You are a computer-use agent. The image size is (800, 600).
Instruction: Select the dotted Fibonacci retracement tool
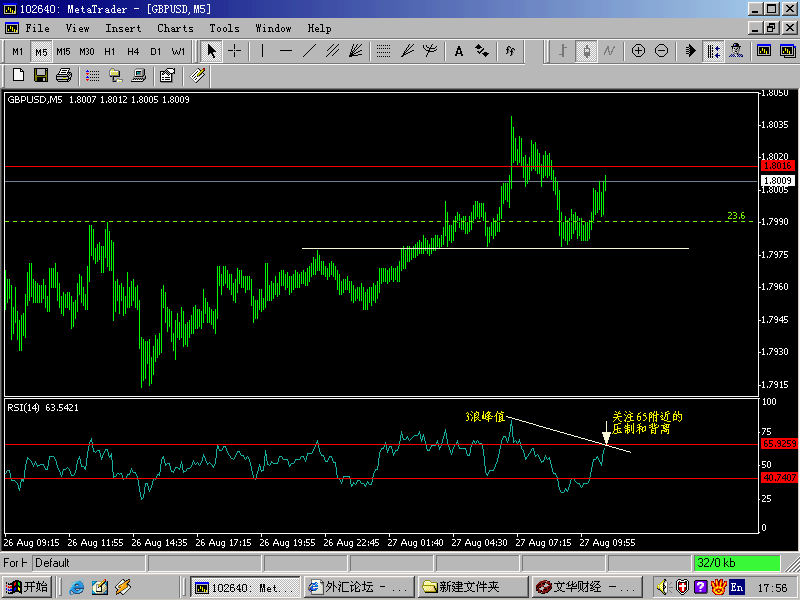(x=383, y=51)
